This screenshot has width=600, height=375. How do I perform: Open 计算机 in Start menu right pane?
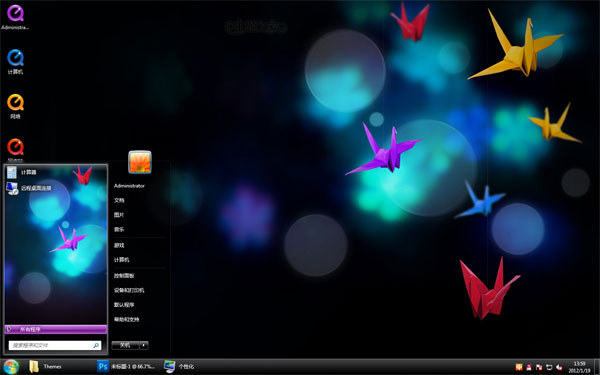122,260
